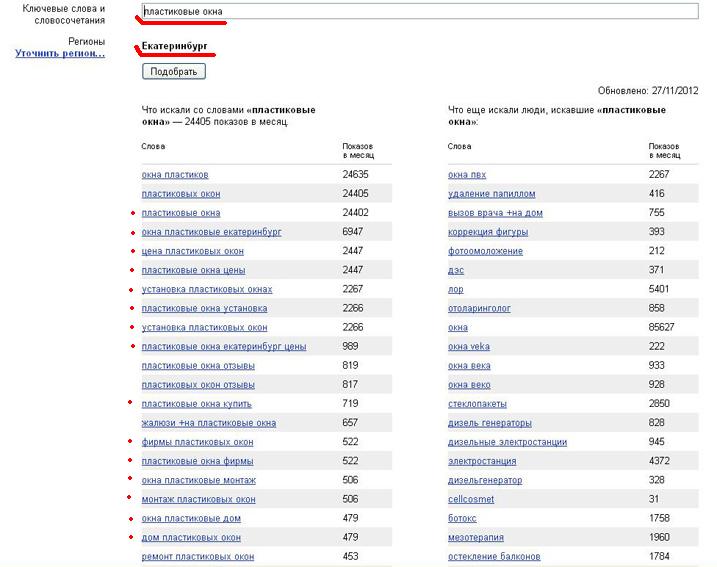Open 'фотоомоложение' related link
Image resolution: width=717 pixels, height=567 pixels.
(x=485, y=251)
